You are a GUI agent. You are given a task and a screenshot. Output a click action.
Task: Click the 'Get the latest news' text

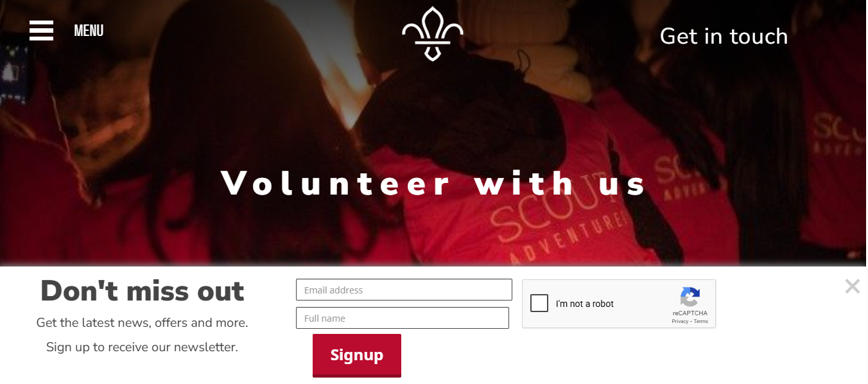coord(143,322)
